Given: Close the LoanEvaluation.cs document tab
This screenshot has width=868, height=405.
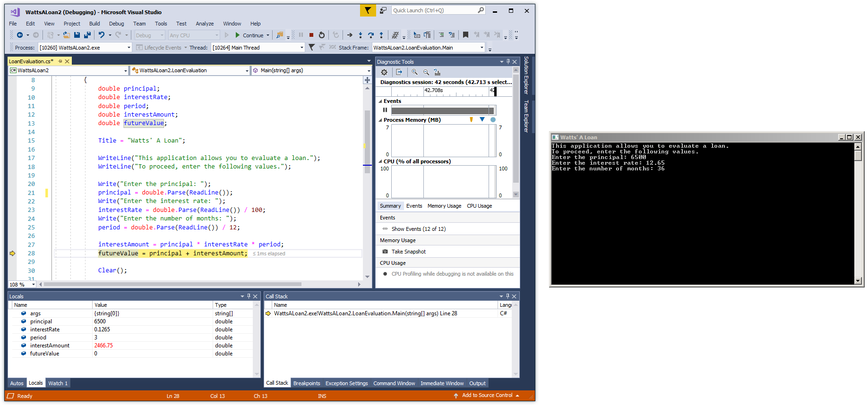Looking at the screenshot, I should pyautogui.click(x=67, y=61).
